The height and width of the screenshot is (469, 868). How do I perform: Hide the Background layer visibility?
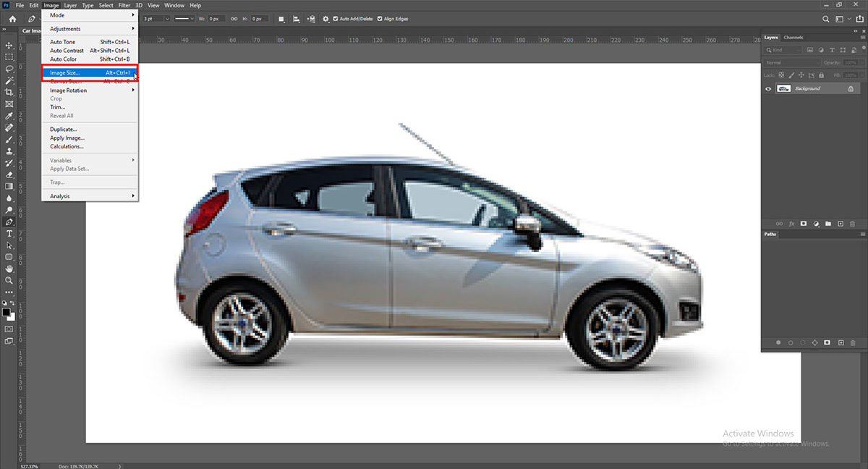point(768,88)
